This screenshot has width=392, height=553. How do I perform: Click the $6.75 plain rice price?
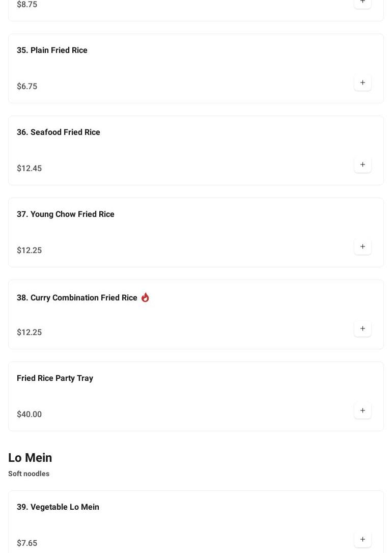point(27,86)
